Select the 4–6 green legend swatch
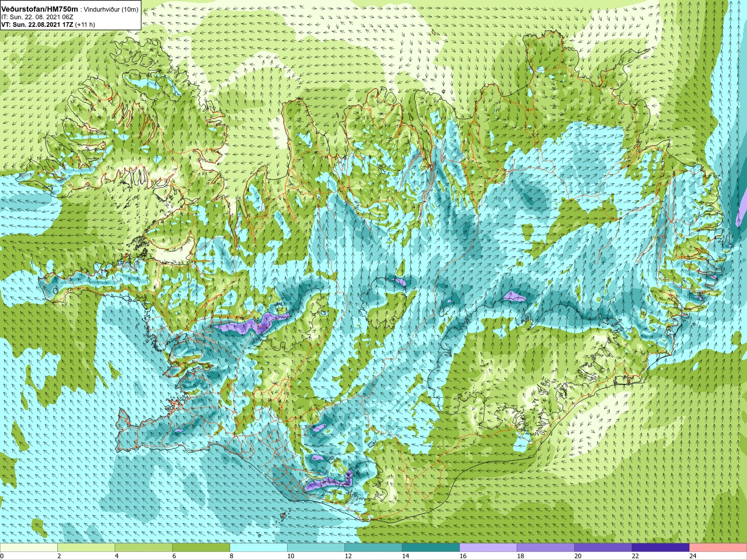This screenshot has height=560, width=747. [144, 548]
